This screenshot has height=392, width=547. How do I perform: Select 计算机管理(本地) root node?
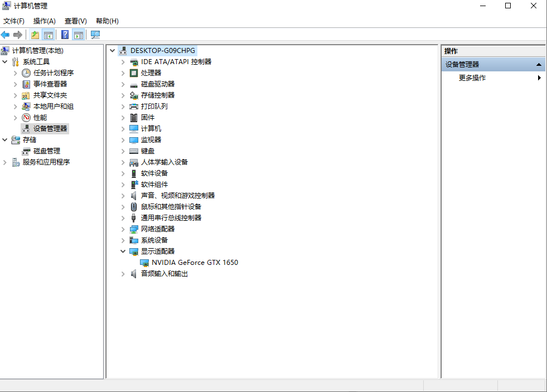click(x=38, y=51)
